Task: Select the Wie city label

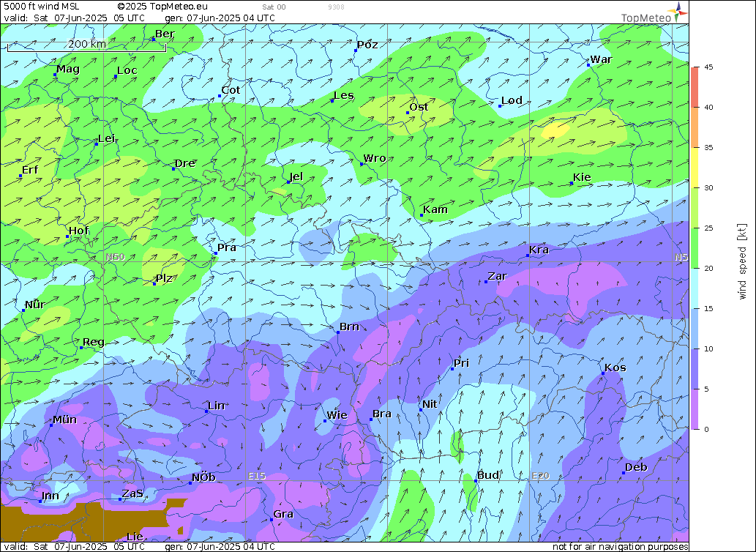Action: click(337, 416)
